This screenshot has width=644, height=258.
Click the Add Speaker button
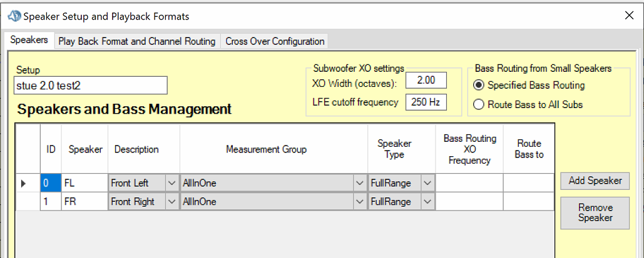[595, 181]
